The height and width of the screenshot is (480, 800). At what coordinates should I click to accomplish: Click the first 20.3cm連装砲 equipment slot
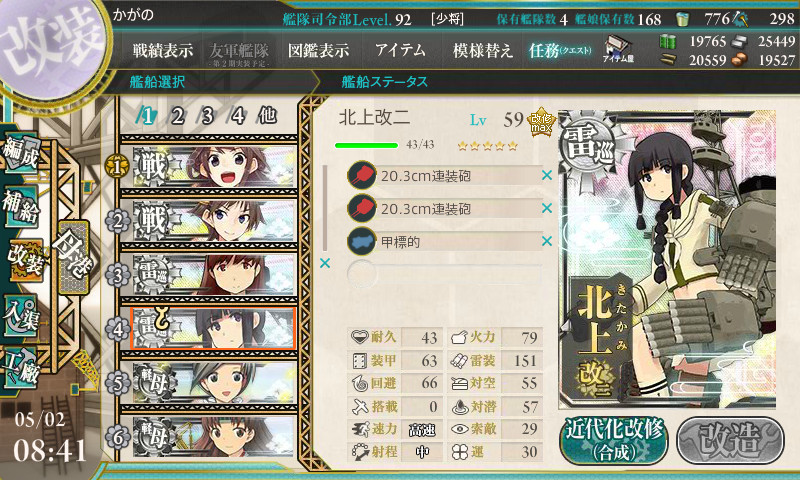point(443,176)
